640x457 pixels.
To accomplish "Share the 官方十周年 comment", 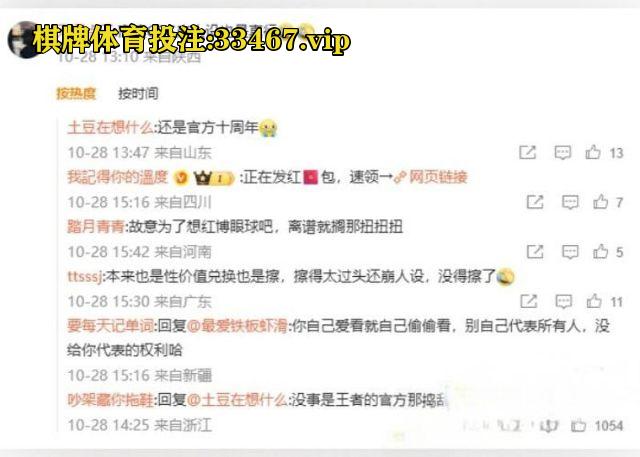I will (527, 152).
